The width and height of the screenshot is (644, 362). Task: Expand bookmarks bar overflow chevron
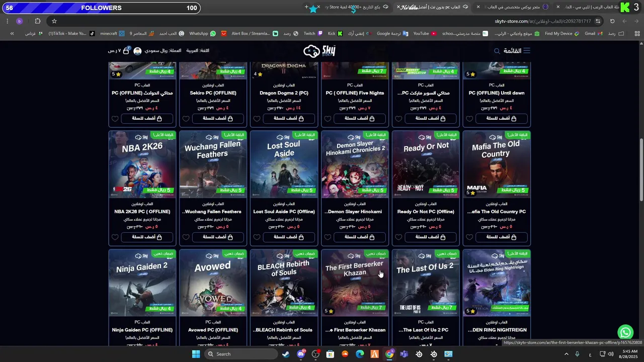pyautogui.click(x=12, y=34)
